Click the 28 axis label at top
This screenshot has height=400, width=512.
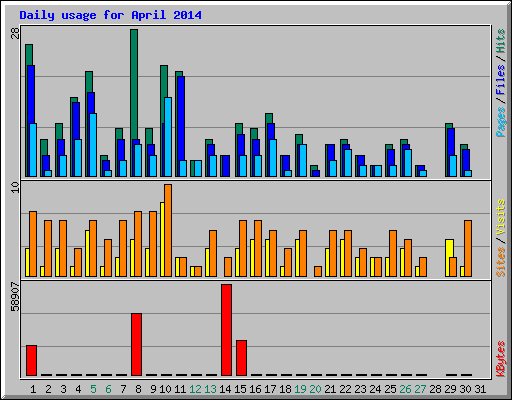(15, 33)
